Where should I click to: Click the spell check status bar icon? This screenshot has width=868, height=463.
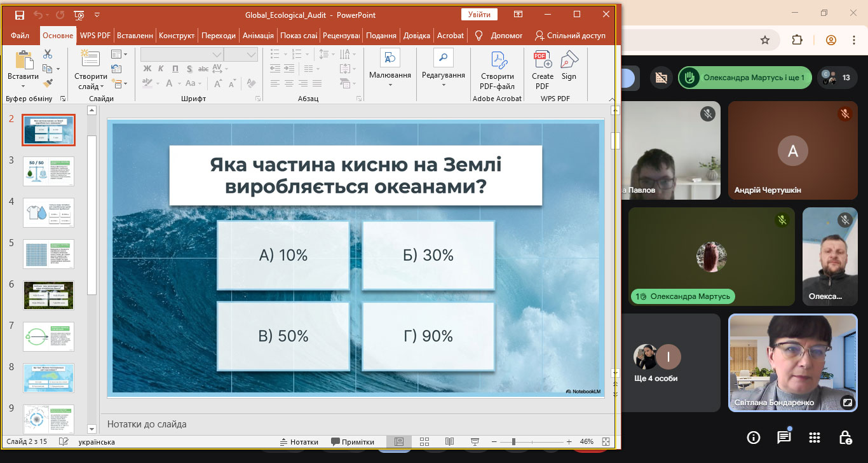click(64, 441)
